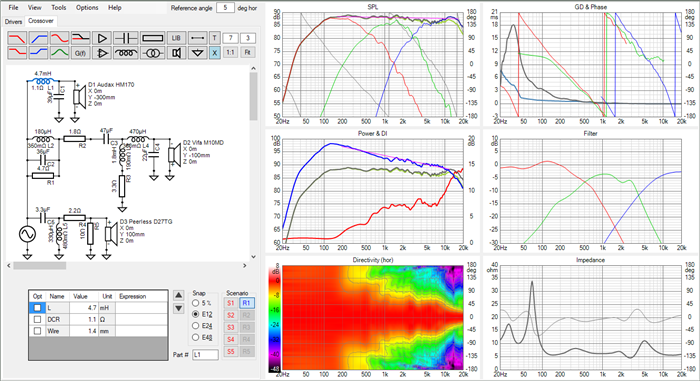The image size is (700, 381).
Task: Add a transformer component
Action: [x=153, y=53]
